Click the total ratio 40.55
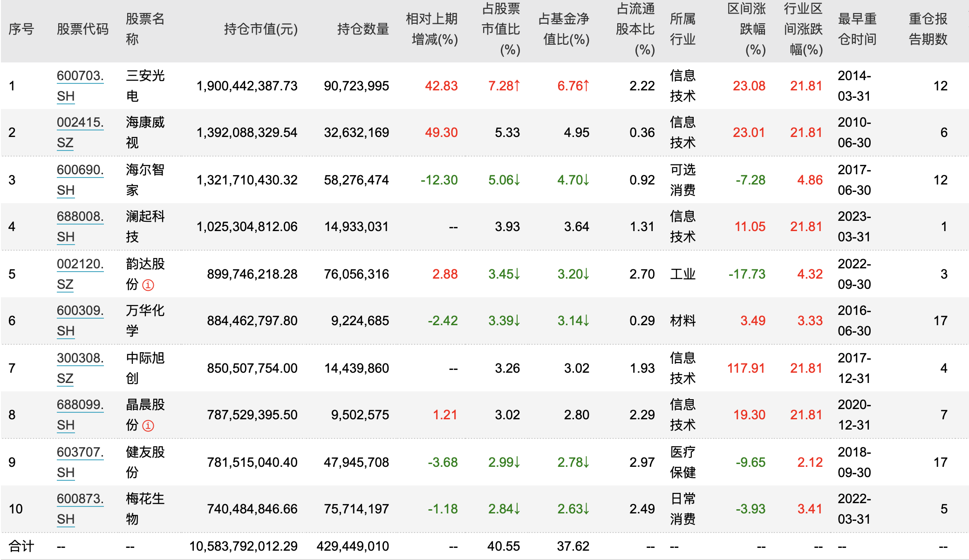Viewport: 969px width, 560px height. point(504,546)
